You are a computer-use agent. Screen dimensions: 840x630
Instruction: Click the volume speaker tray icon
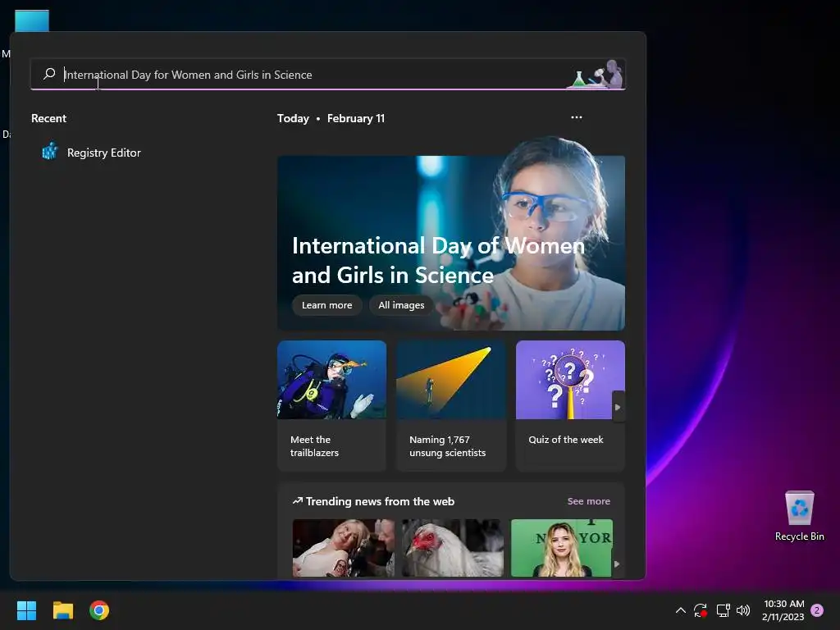tap(743, 610)
